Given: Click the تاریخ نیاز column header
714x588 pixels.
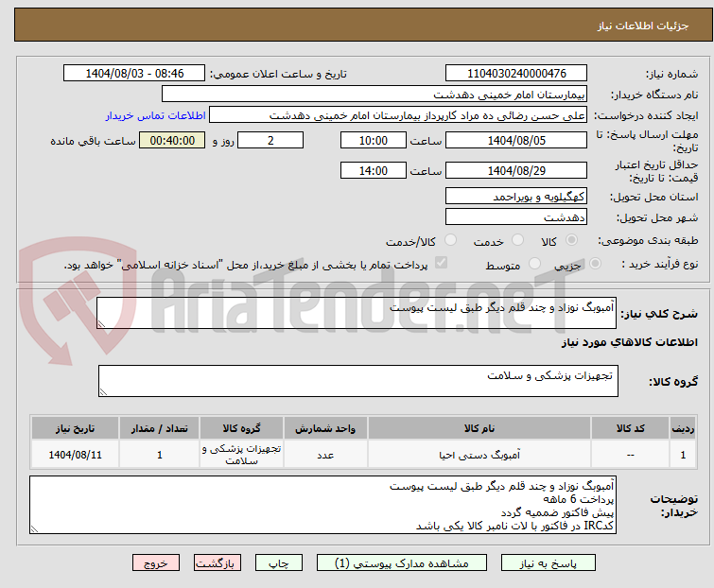Looking at the screenshot, I should coord(75,428).
